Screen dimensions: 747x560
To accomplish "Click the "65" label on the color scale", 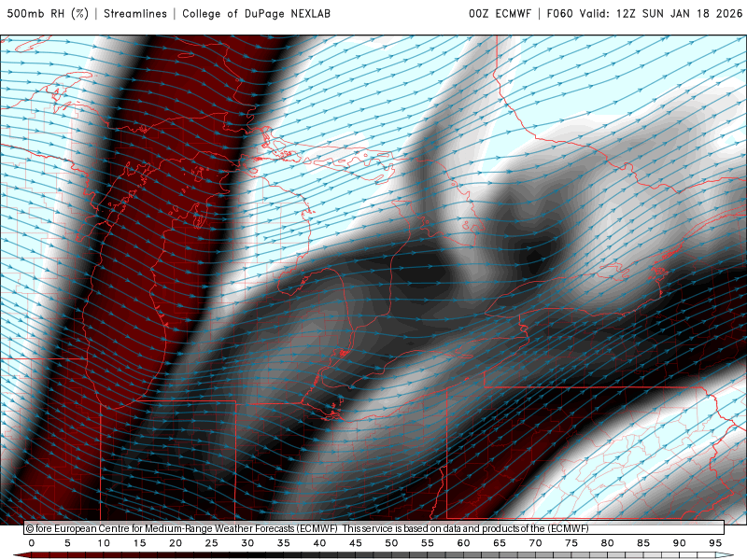I will [x=500, y=543].
